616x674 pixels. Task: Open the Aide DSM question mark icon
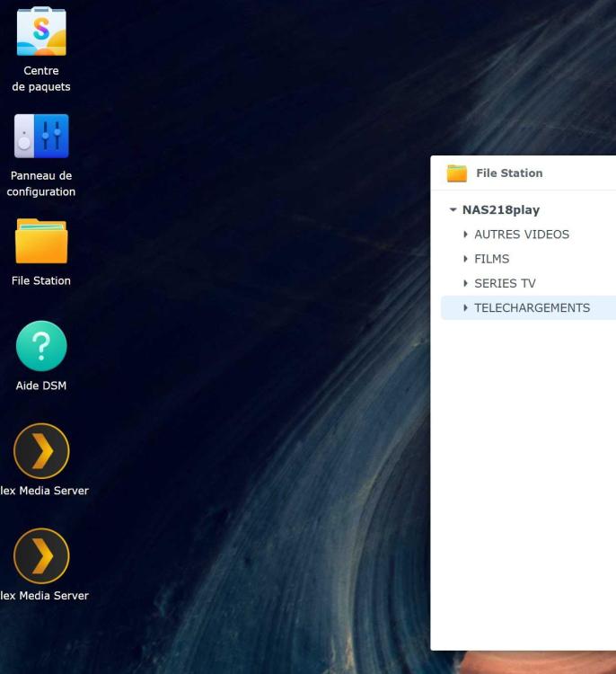(x=41, y=346)
